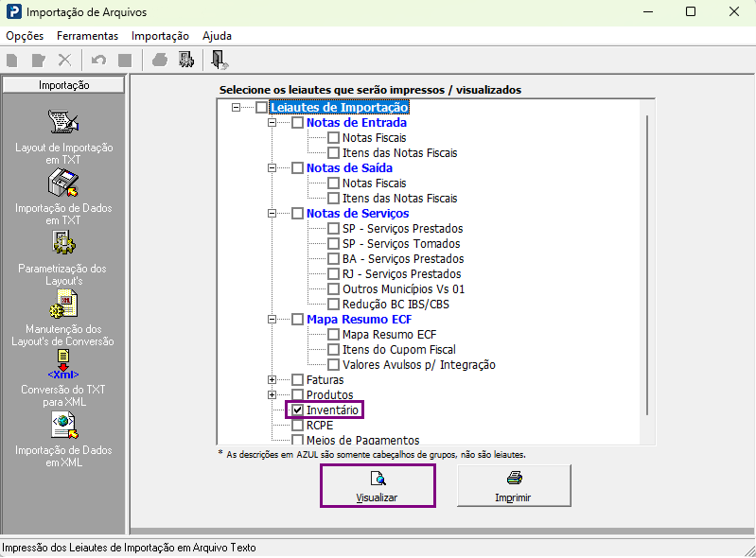This screenshot has width=756, height=558.
Task: Collapse the Notas de Serviços group
Action: tap(272, 213)
